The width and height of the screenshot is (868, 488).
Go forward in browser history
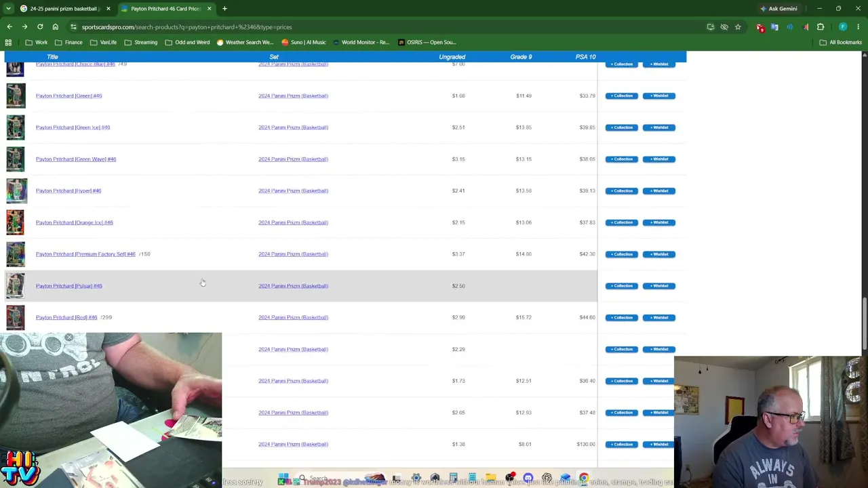(24, 27)
